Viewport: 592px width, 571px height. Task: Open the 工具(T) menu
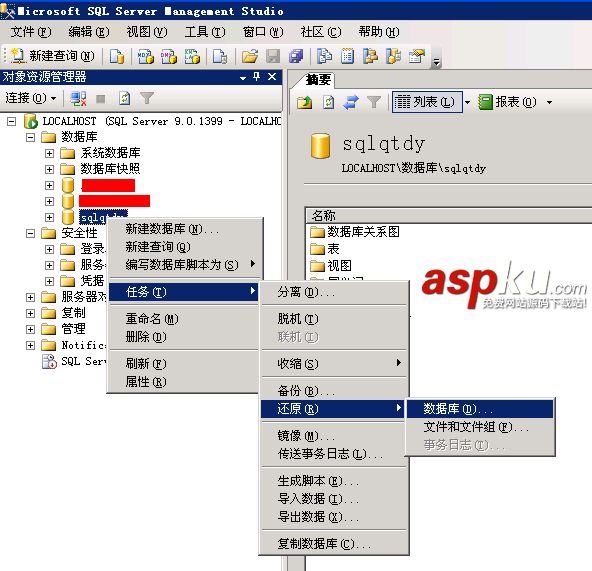[x=205, y=32]
